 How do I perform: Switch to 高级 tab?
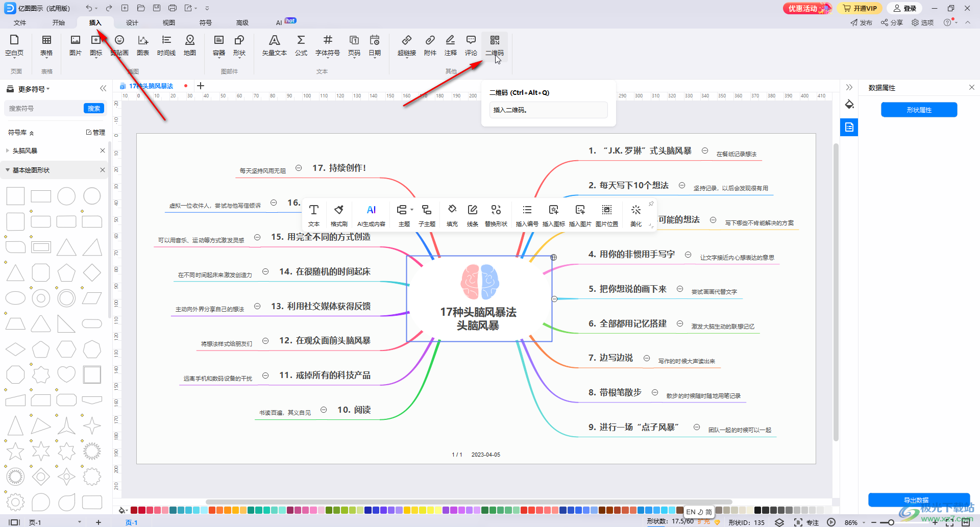pyautogui.click(x=242, y=22)
